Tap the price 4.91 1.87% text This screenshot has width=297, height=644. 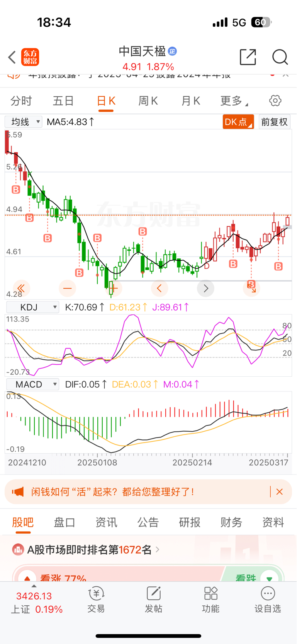pyautogui.click(x=148, y=67)
